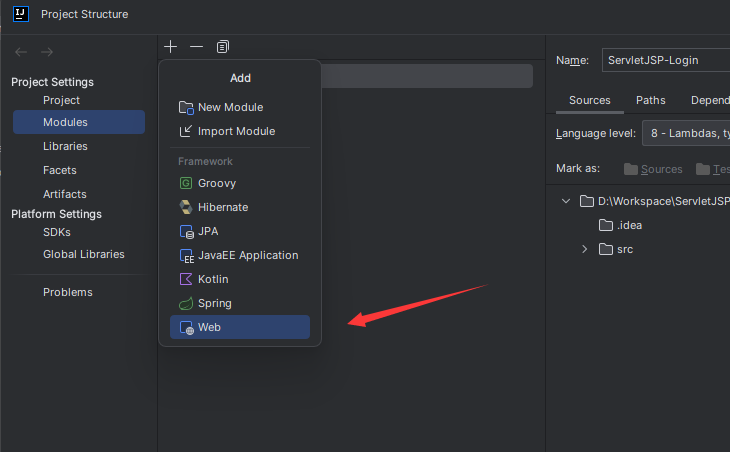730x452 pixels.
Task: Click the forward navigation arrow
Action: (47, 52)
